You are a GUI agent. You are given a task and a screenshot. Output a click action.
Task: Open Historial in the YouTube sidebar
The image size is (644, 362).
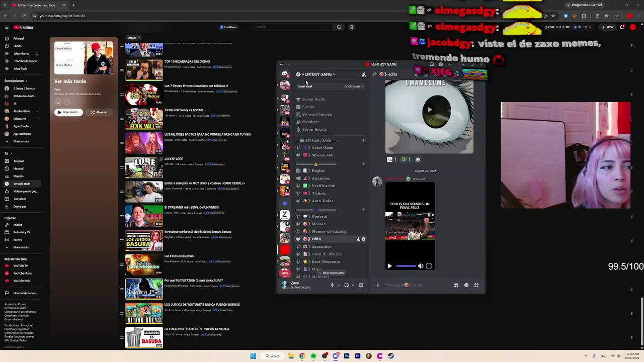click(19, 168)
